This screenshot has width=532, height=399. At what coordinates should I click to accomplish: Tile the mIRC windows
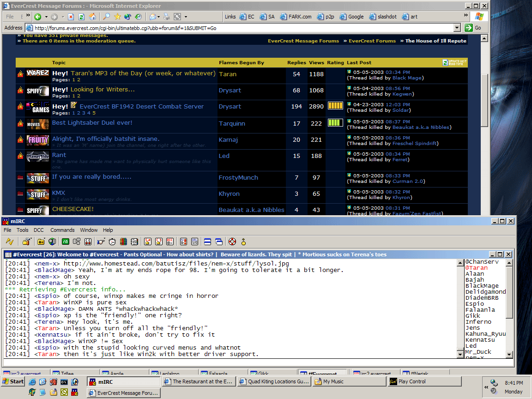coord(208,242)
